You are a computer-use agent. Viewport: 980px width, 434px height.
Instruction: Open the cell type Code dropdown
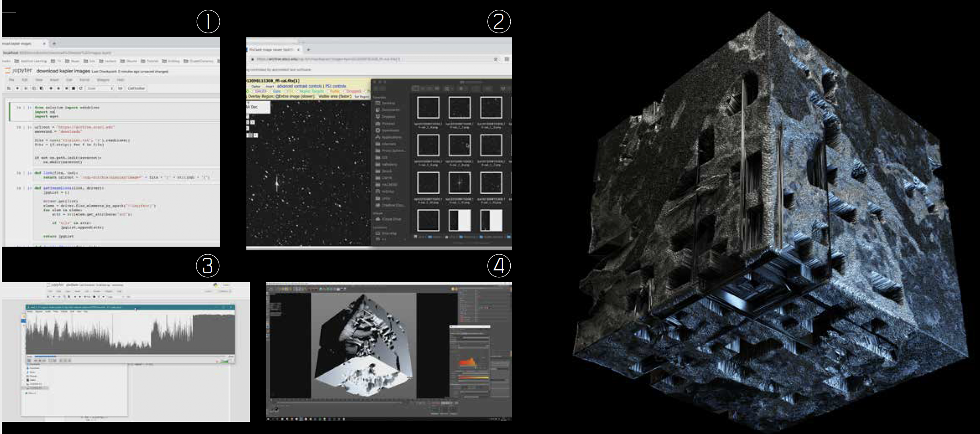pyautogui.click(x=100, y=88)
